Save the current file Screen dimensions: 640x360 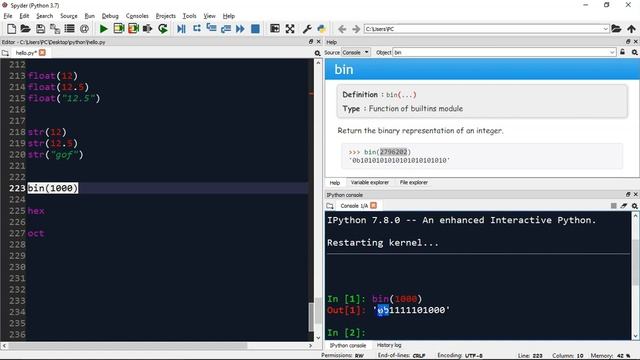pyautogui.click(x=40, y=29)
